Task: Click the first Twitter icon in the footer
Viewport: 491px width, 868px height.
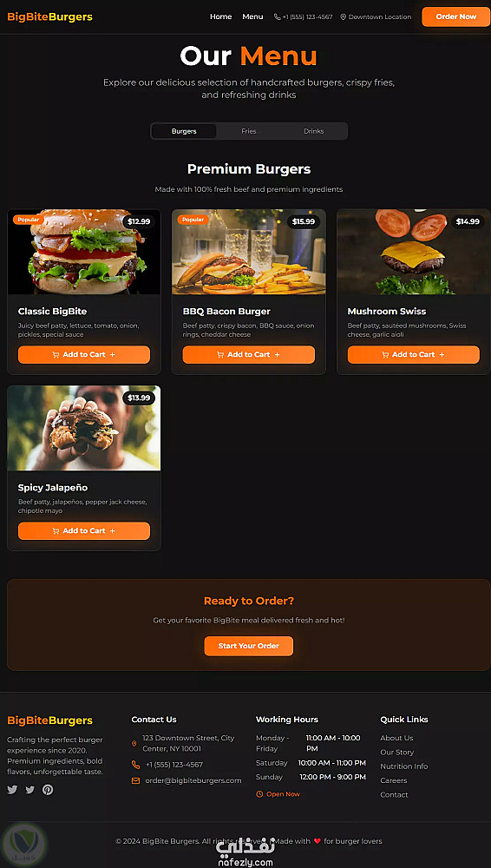Action: point(12,790)
